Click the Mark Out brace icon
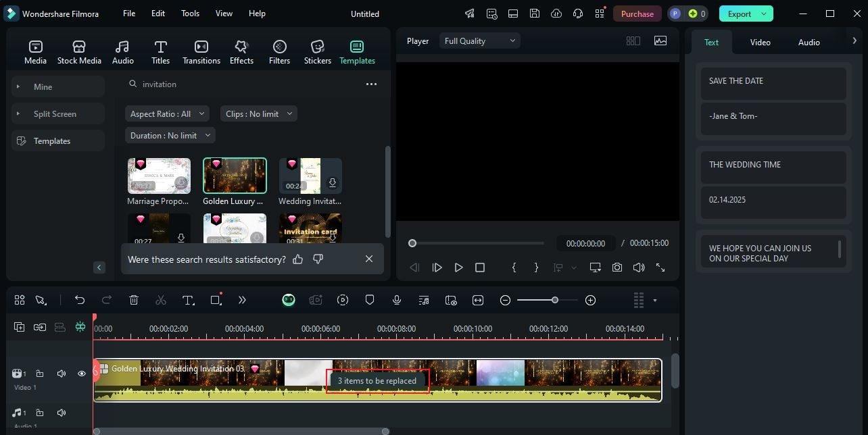Screen dimensions: 868x435 [536, 267]
